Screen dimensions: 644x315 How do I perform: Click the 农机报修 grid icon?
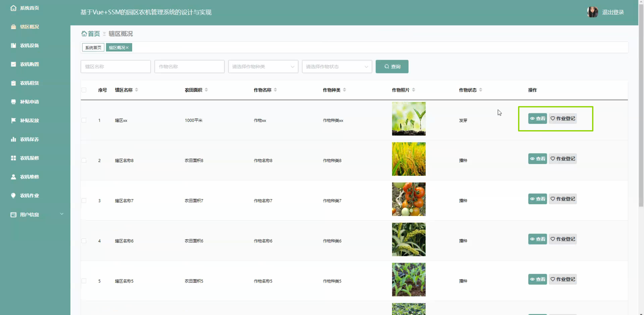pos(13,158)
